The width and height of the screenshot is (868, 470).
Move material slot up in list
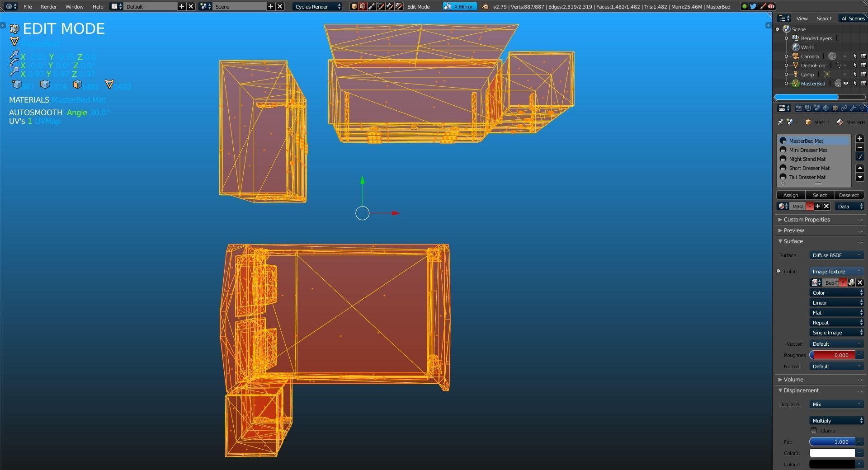860,168
